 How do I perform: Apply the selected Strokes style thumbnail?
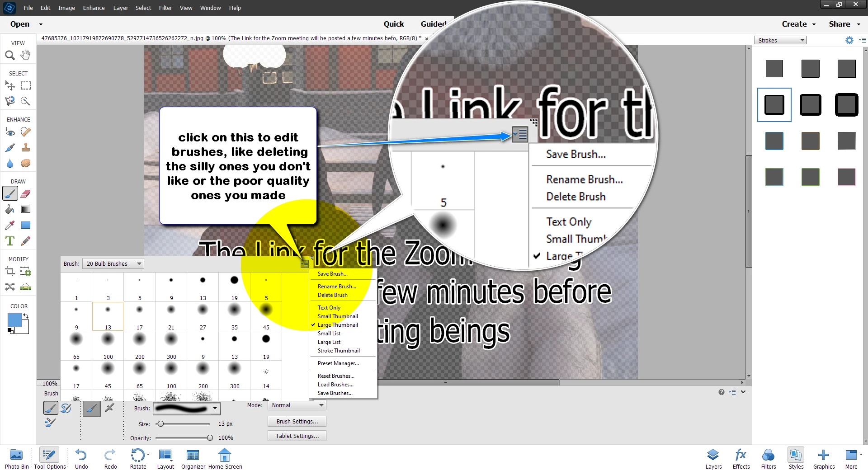[x=774, y=105]
